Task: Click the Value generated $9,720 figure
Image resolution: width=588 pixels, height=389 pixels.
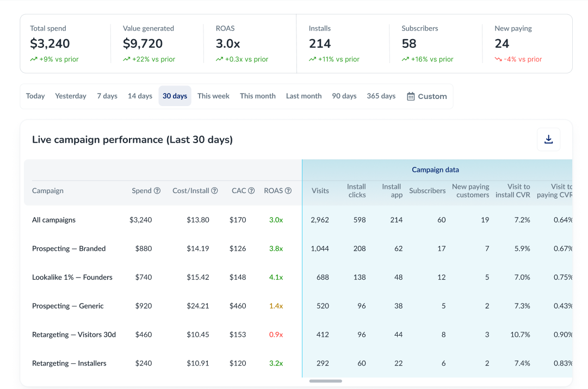Action: pos(143,44)
